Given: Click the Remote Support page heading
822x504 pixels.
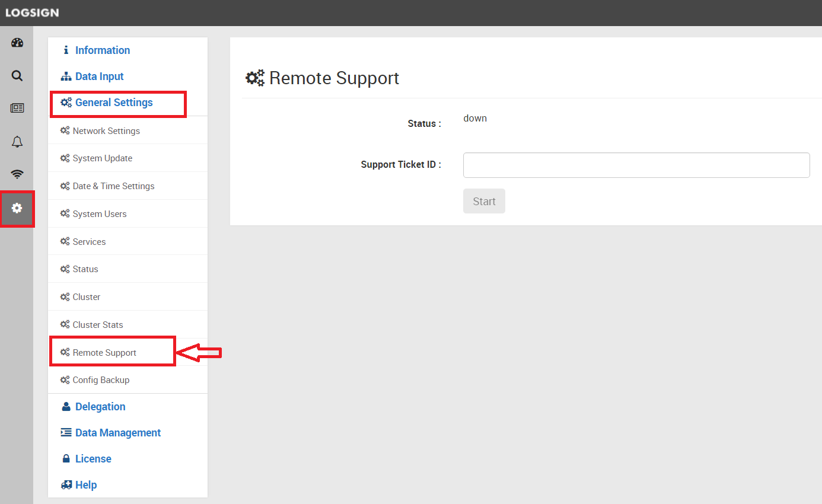Looking at the screenshot, I should 334,78.
